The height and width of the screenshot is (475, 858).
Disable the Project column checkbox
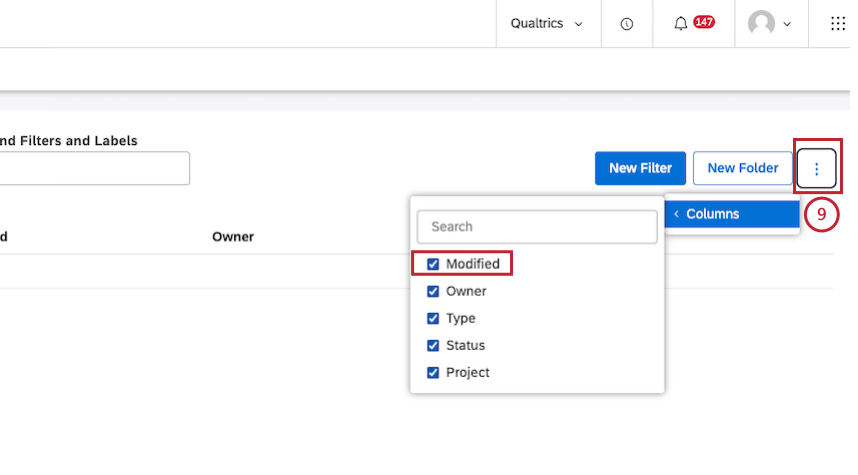pos(433,372)
